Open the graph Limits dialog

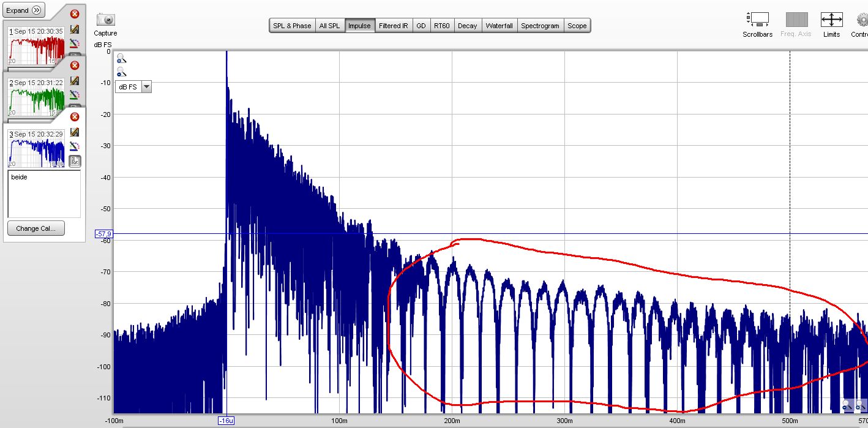point(831,20)
